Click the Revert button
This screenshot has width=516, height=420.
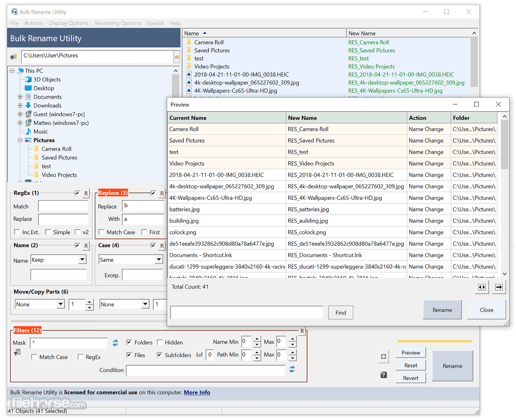coord(411,378)
